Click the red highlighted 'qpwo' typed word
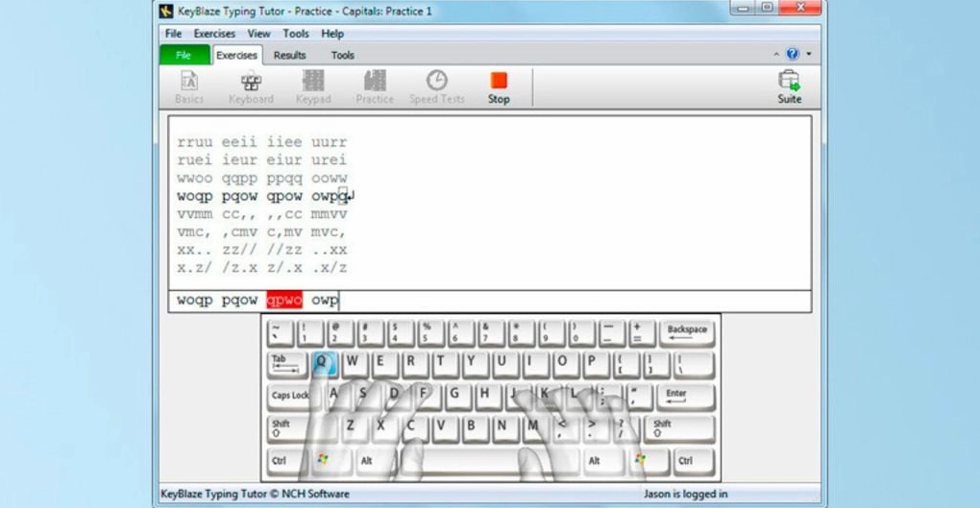The image size is (980, 508). pos(284,300)
